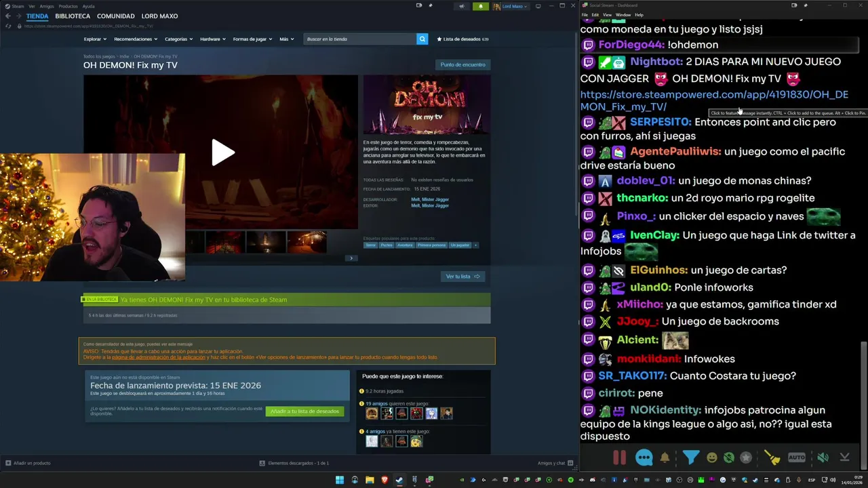Advance screenshot strip with right arrow
The image size is (868, 488).
coord(351,258)
